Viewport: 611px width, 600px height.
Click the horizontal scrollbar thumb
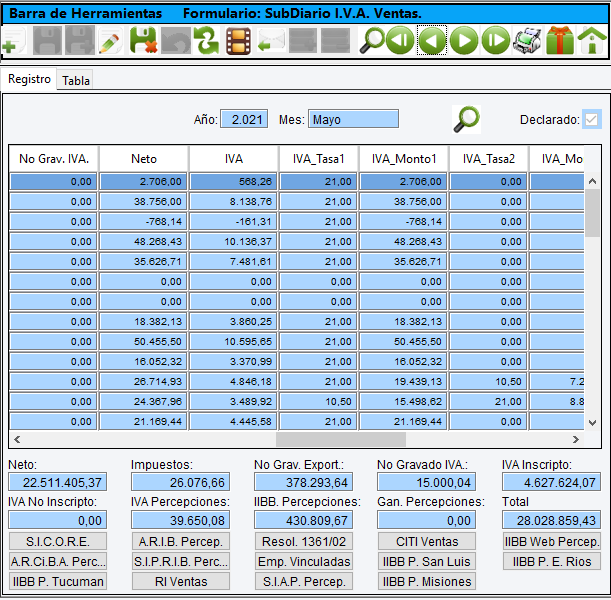point(341,439)
